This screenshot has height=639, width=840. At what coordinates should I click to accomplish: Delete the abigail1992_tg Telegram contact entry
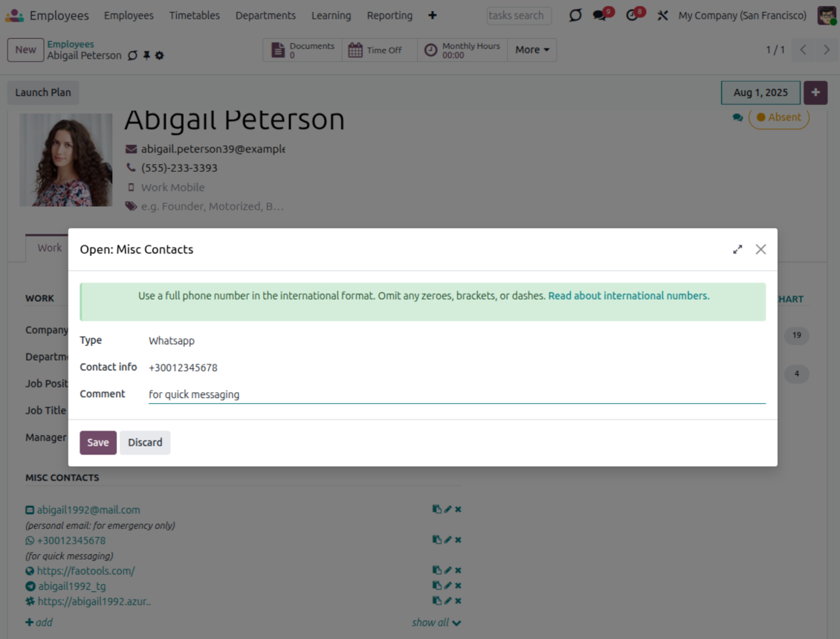458,586
